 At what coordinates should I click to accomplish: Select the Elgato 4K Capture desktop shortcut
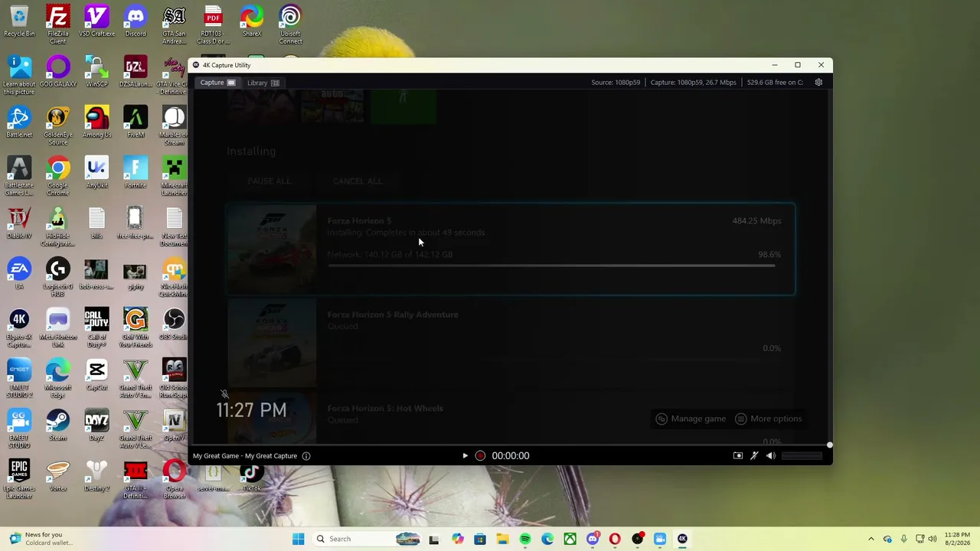point(19,328)
